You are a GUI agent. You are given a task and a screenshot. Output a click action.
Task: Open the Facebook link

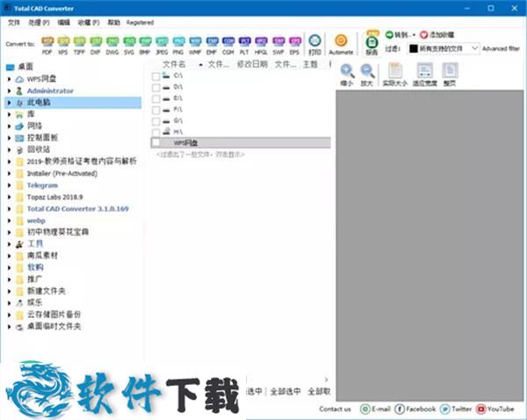tap(415, 409)
